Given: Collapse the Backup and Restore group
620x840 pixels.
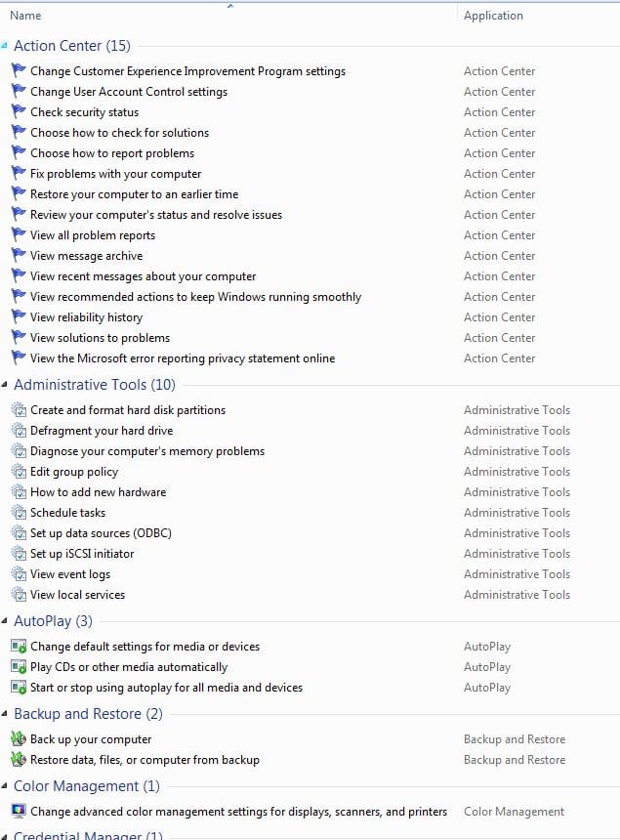Looking at the screenshot, I should point(4,714).
